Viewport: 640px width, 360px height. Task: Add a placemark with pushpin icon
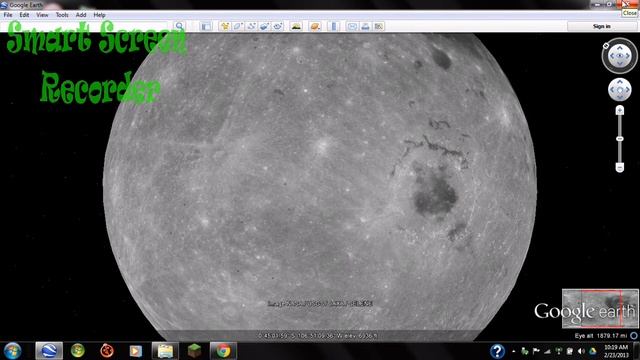click(224, 26)
